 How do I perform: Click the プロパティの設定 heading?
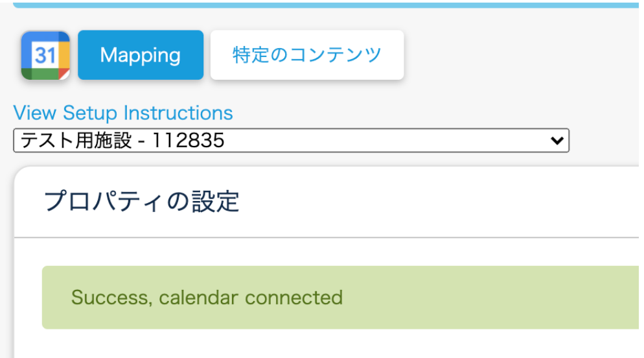142,202
